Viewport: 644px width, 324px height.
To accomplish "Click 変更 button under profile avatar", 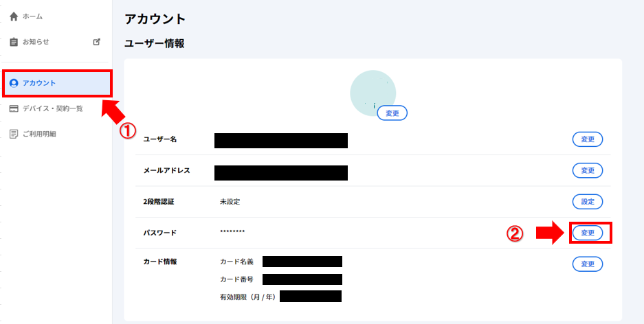I will pyautogui.click(x=392, y=113).
